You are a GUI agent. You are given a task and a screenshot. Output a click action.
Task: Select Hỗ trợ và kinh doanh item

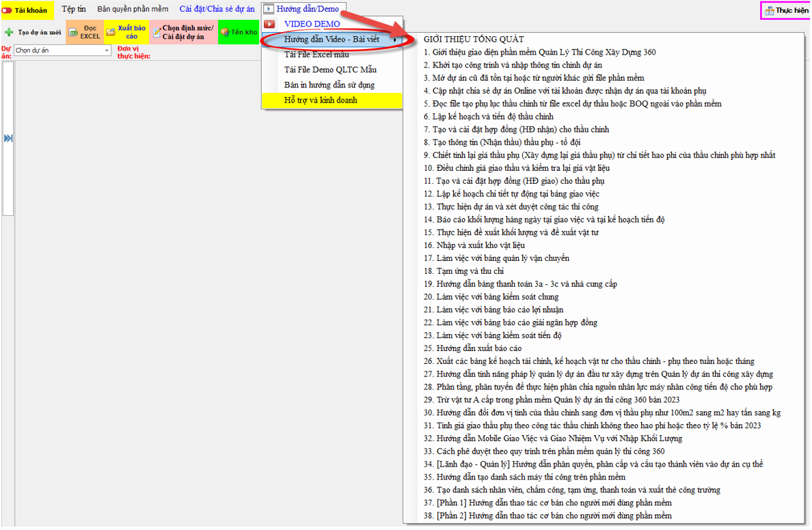(x=332, y=100)
